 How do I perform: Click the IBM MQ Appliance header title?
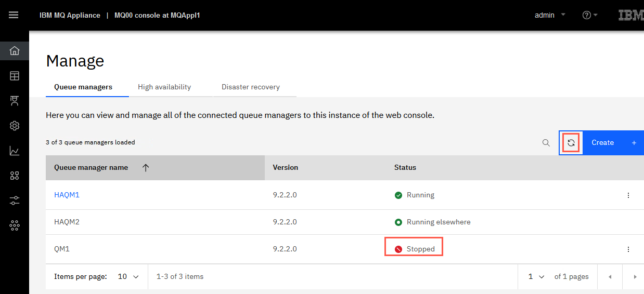point(70,15)
